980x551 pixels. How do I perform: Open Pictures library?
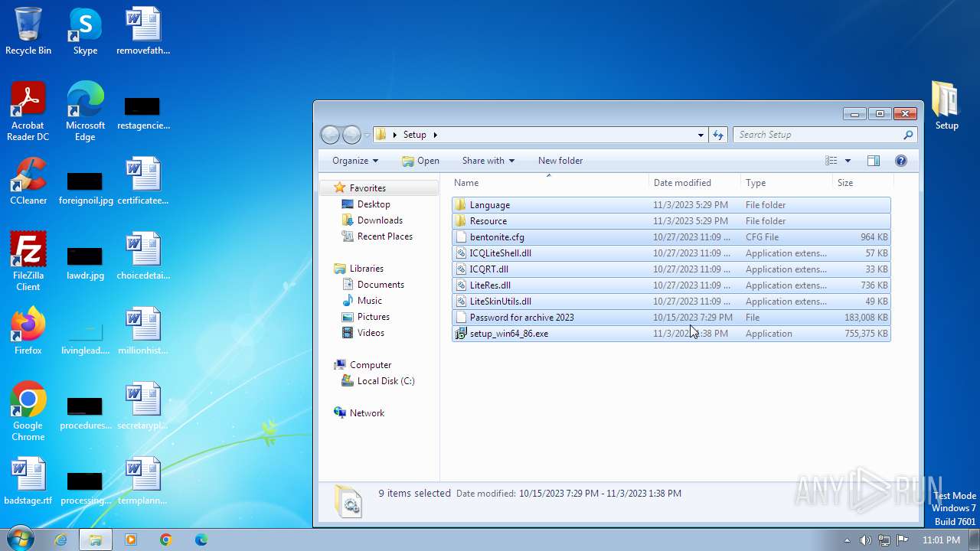[x=373, y=317]
